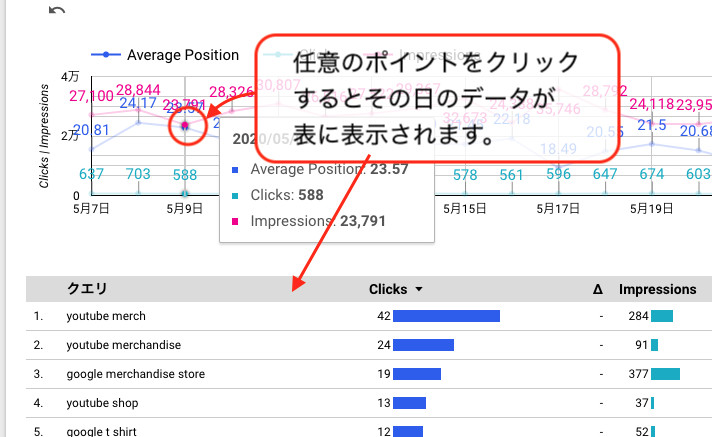
Task: Click the blue clicks bar for youtube merchandise
Action: pyautogui.click(x=424, y=345)
